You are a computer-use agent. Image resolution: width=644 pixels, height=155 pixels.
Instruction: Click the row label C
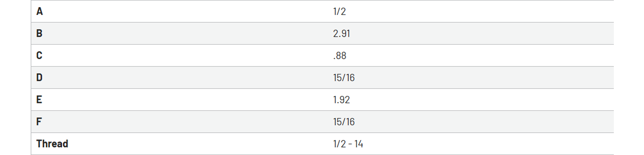coord(39,56)
